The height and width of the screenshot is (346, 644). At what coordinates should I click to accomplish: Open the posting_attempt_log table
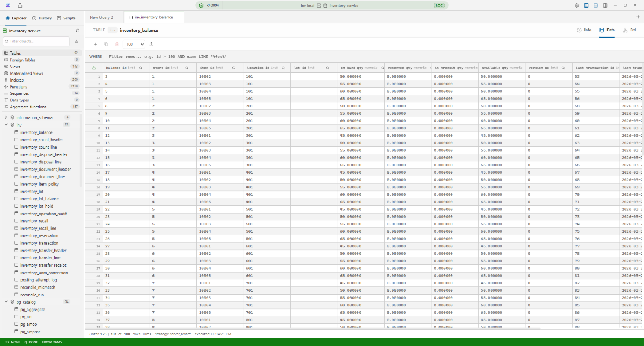pos(39,280)
